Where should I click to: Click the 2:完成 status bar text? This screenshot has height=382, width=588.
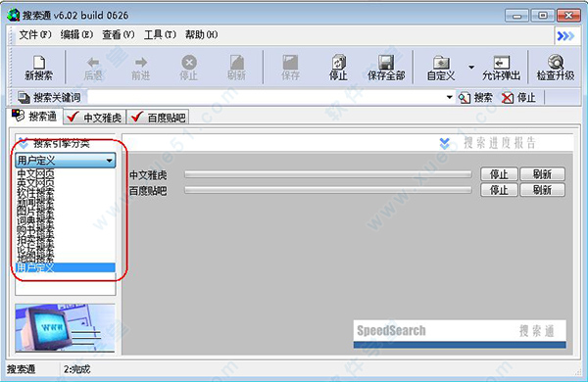[76, 369]
